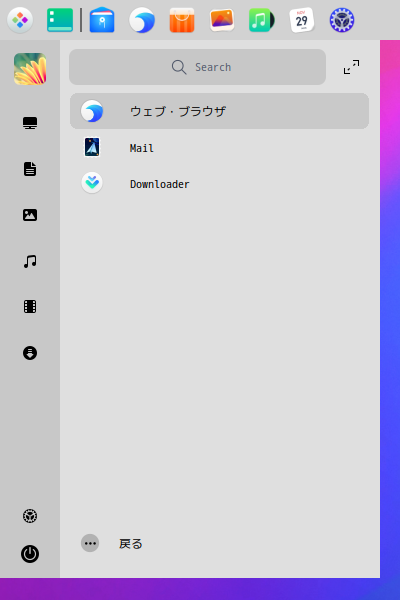Image resolution: width=400 pixels, height=600 pixels.
Task: Open the Music folder sidebar icon
Action: click(30, 261)
